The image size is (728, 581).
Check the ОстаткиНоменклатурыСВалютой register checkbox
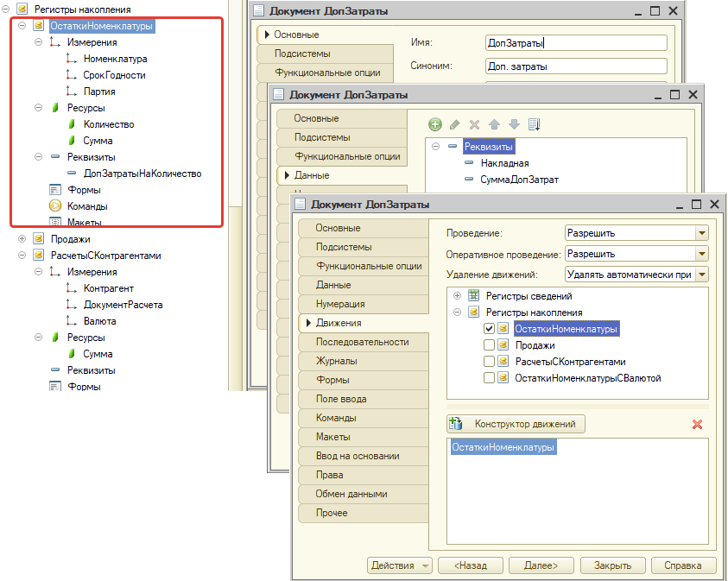(x=489, y=378)
